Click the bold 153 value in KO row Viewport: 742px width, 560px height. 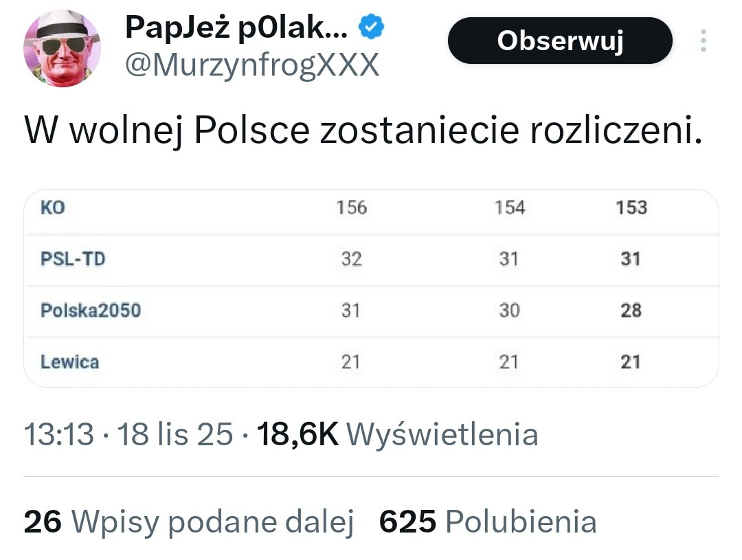[x=631, y=208]
